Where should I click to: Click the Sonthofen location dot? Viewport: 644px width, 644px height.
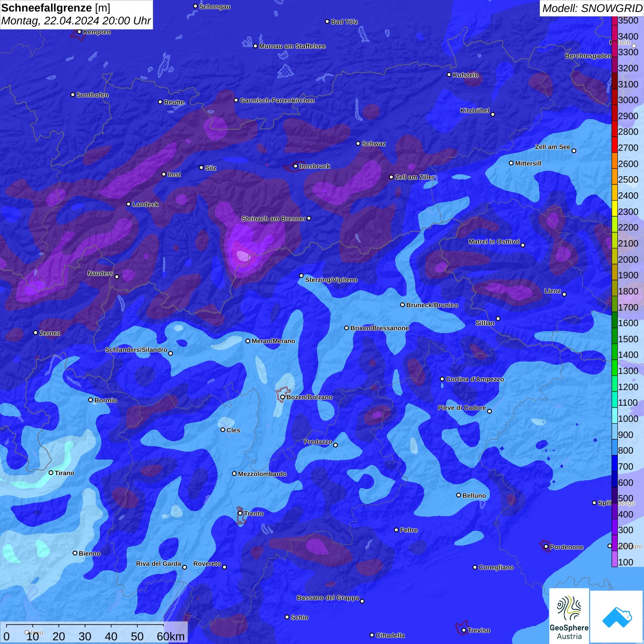click(x=73, y=94)
